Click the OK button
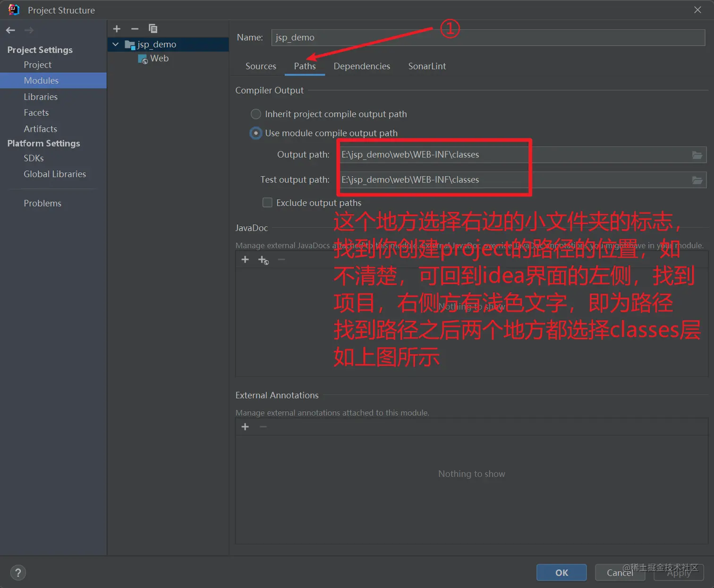 pyautogui.click(x=561, y=573)
